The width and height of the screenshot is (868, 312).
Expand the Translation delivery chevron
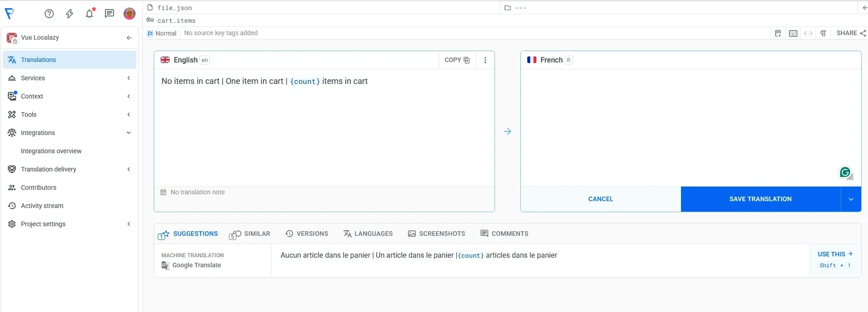[x=129, y=169]
